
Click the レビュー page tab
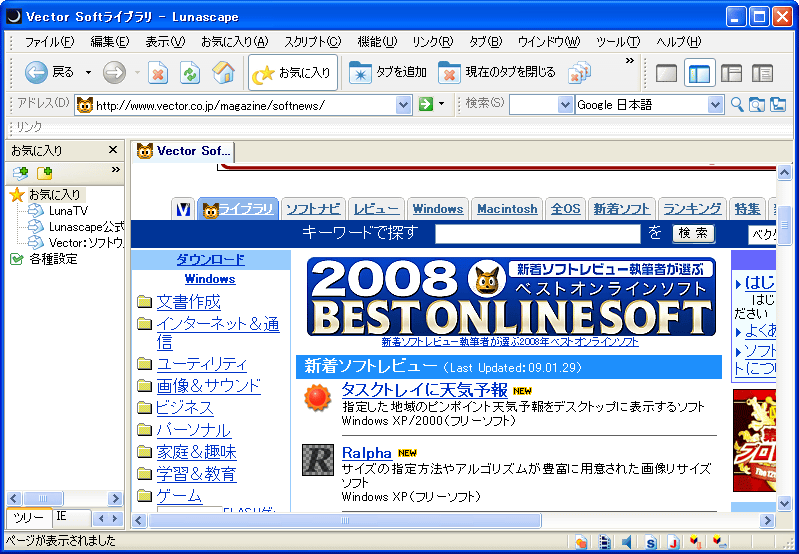tap(376, 208)
